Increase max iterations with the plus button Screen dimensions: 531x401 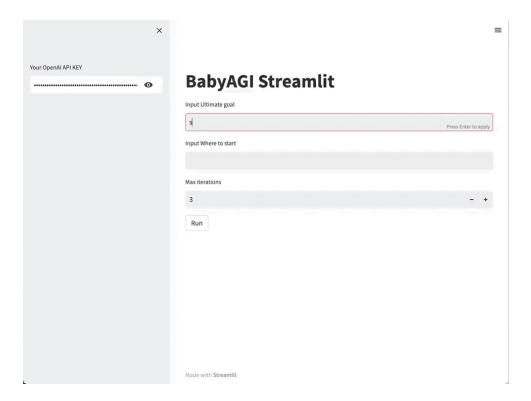[x=485, y=199]
